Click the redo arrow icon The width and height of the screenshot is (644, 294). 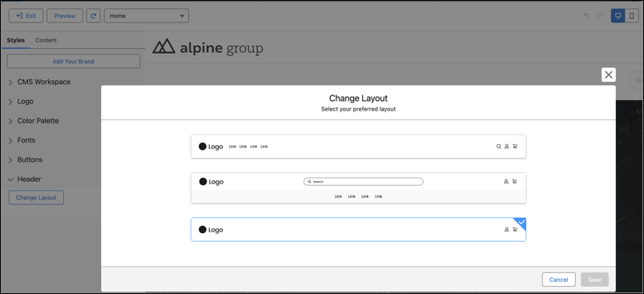coord(600,16)
